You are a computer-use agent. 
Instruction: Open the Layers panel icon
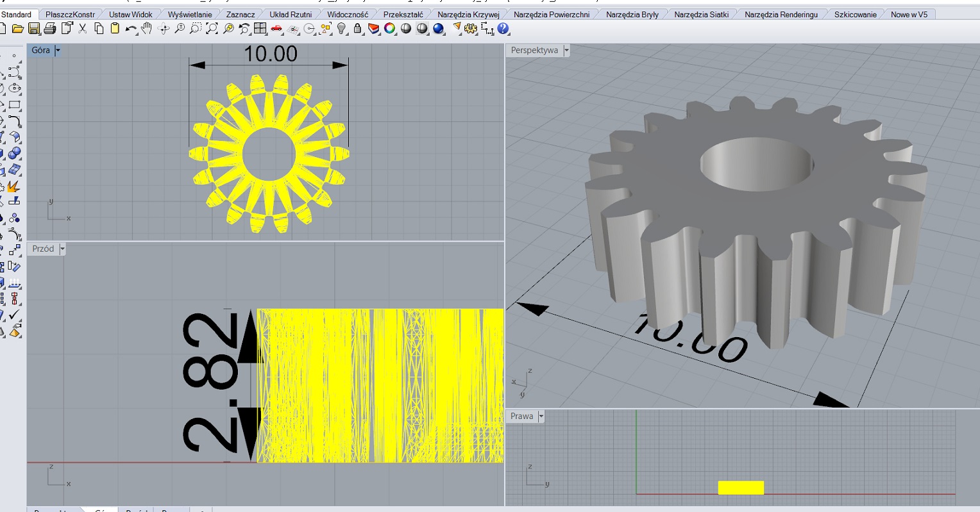[374, 28]
